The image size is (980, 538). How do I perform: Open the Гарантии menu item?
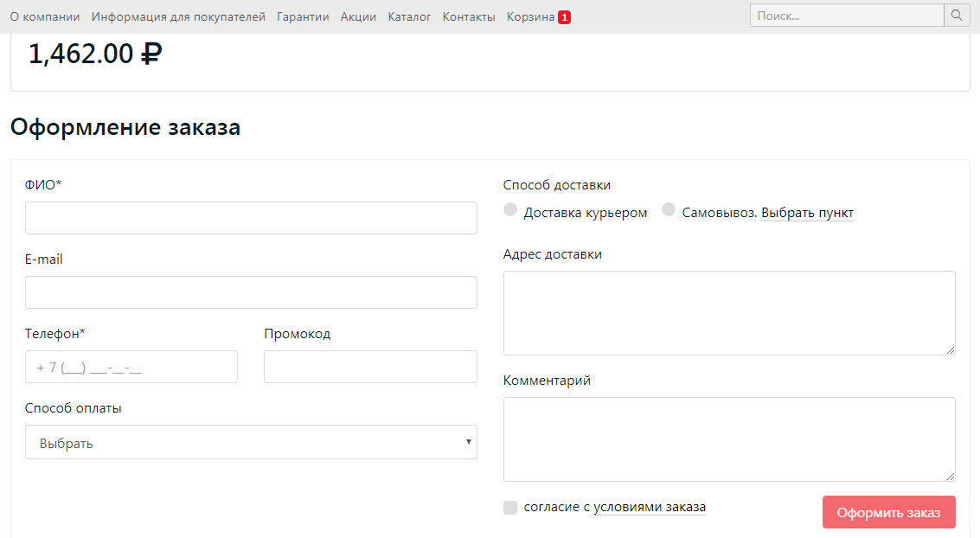point(303,16)
